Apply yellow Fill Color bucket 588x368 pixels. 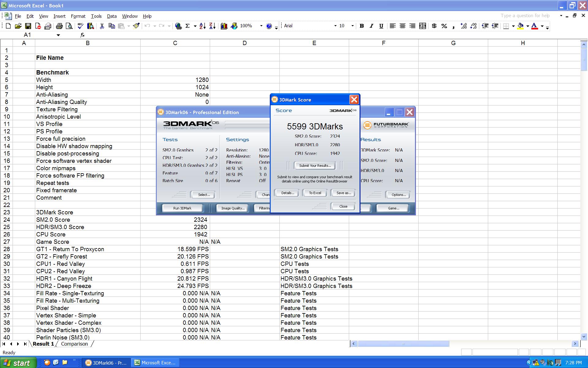tap(520, 26)
